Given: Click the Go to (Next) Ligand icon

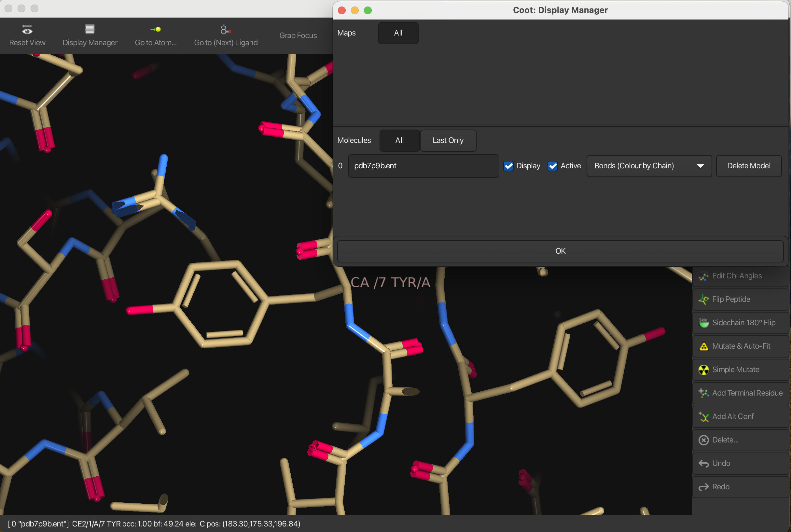Looking at the screenshot, I should (x=226, y=30).
